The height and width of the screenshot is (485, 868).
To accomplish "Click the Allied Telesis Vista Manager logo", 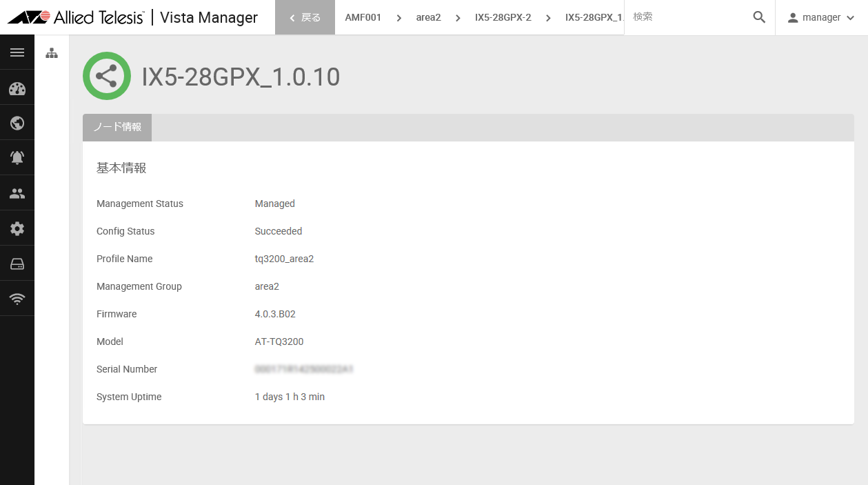I will pos(132,17).
